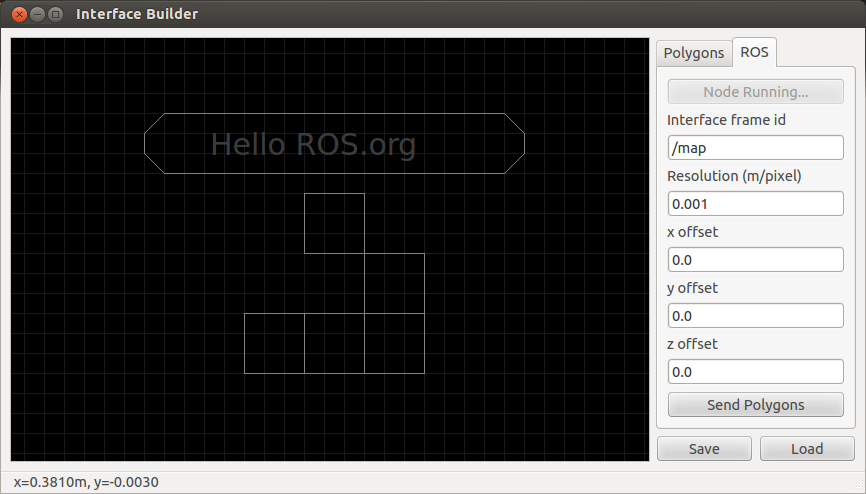Click the Resolution (m/pixel) input box

coord(755,204)
